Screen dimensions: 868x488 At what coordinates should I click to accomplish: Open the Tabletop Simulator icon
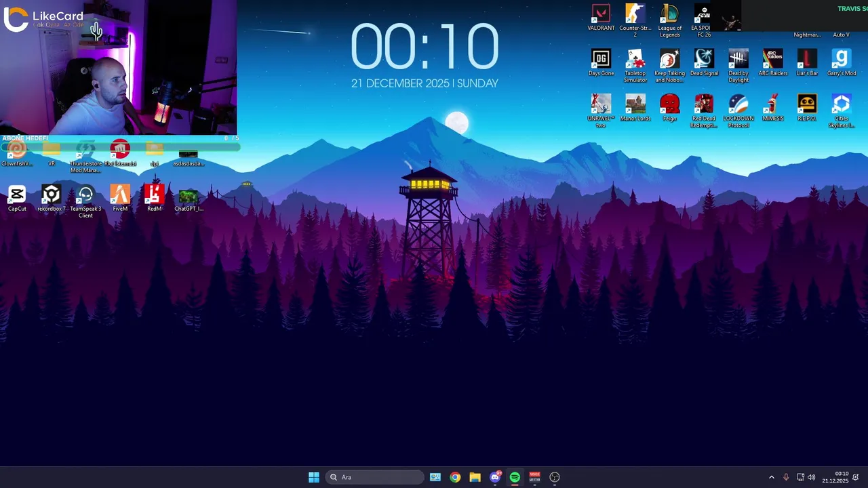635,66
